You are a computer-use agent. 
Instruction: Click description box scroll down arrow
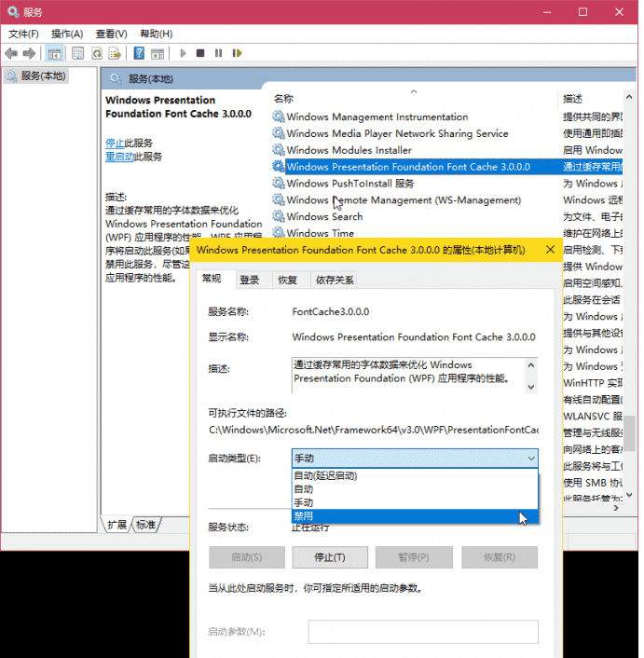(x=531, y=387)
